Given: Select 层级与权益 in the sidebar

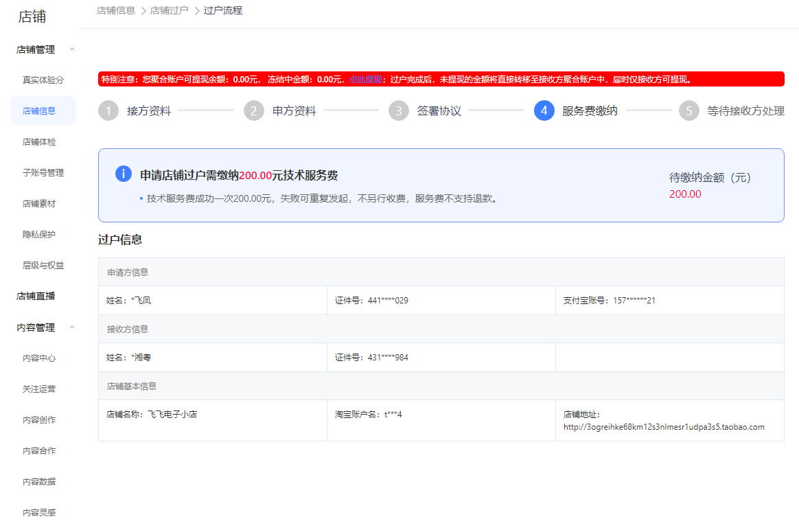Looking at the screenshot, I should coord(43,266).
